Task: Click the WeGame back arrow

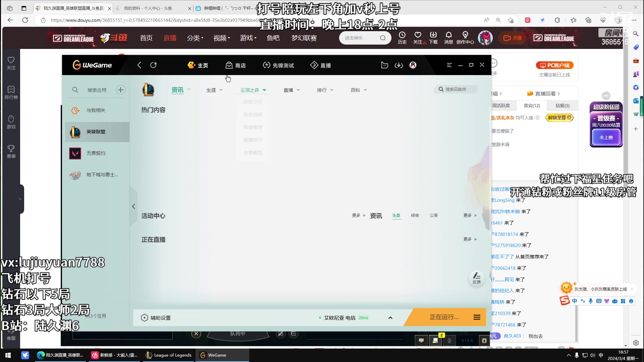Action: pyautogui.click(x=139, y=65)
